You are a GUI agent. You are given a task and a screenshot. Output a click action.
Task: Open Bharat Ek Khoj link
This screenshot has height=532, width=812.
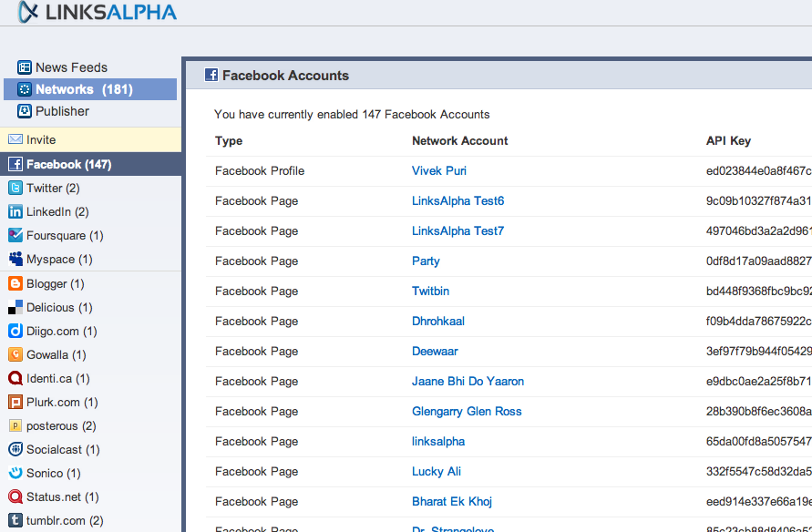[452, 501]
